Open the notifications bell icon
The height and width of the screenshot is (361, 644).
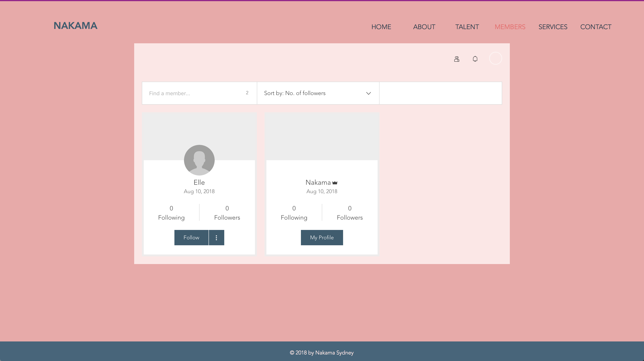tap(475, 59)
